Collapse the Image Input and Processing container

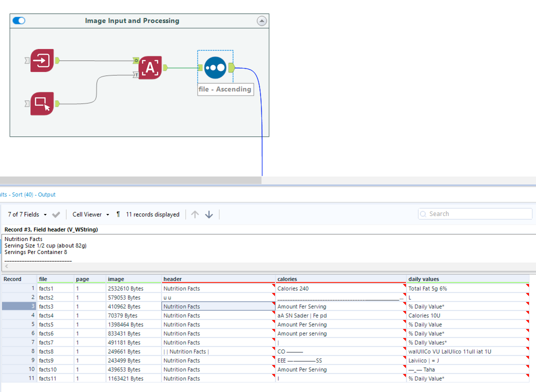pyautogui.click(x=261, y=21)
